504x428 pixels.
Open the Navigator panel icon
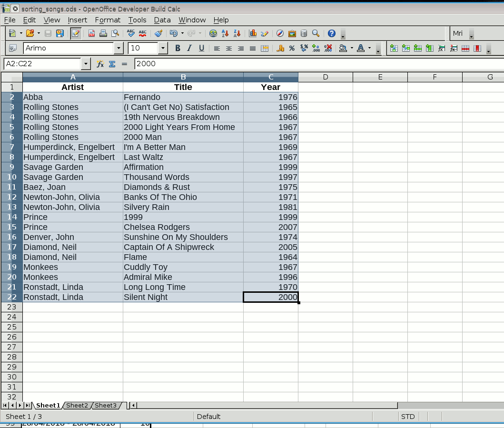click(280, 33)
